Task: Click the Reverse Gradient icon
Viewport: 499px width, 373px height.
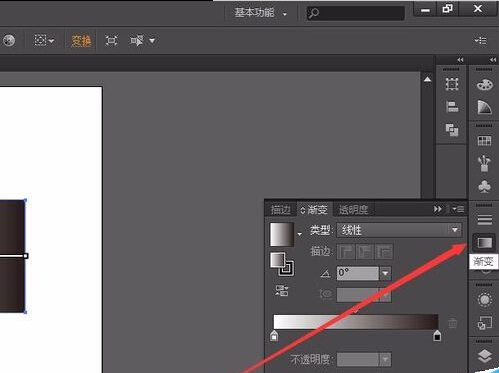Action: pyautogui.click(x=282, y=290)
